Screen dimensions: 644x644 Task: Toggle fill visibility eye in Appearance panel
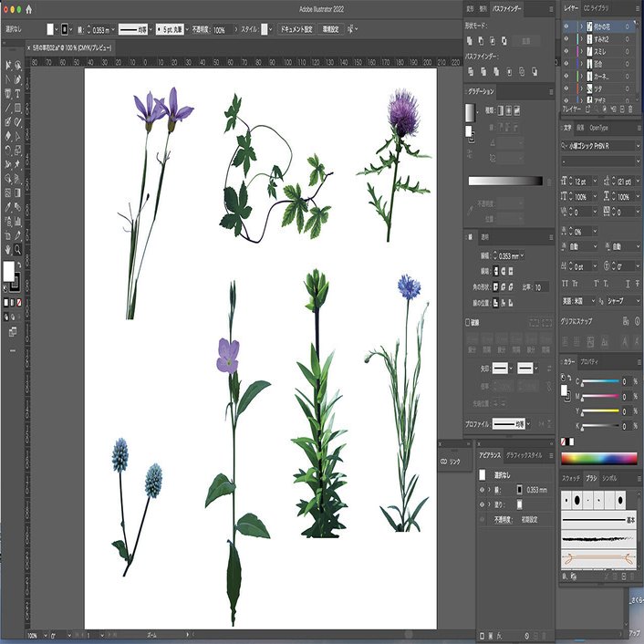(483, 504)
